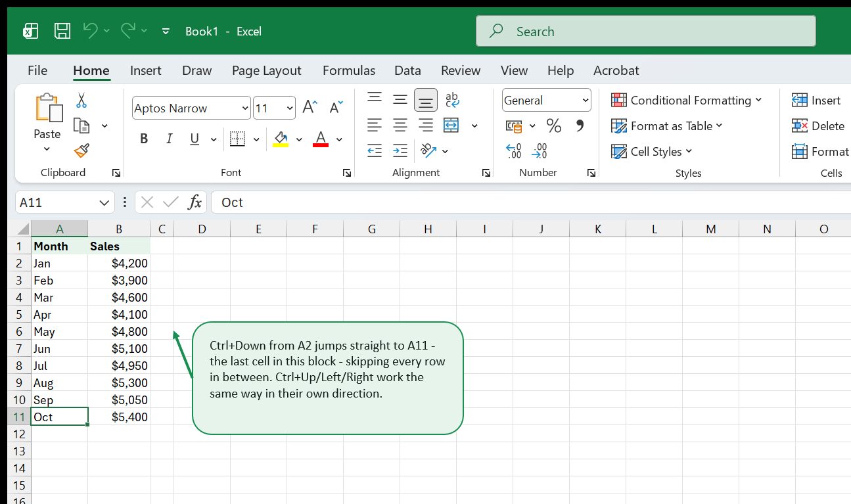Center text horizontally in cell
The image size is (851, 504).
(x=400, y=125)
